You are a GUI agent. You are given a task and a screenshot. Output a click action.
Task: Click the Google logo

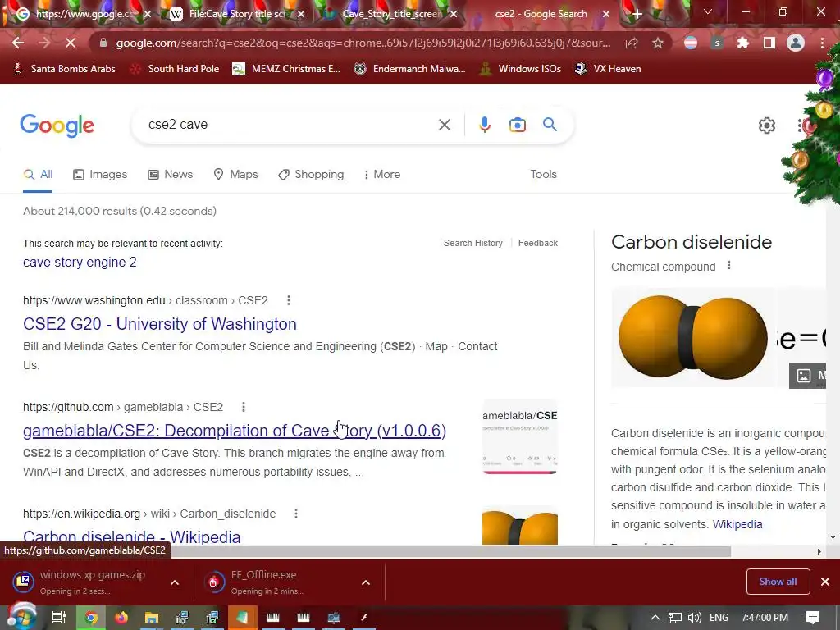coord(57,126)
